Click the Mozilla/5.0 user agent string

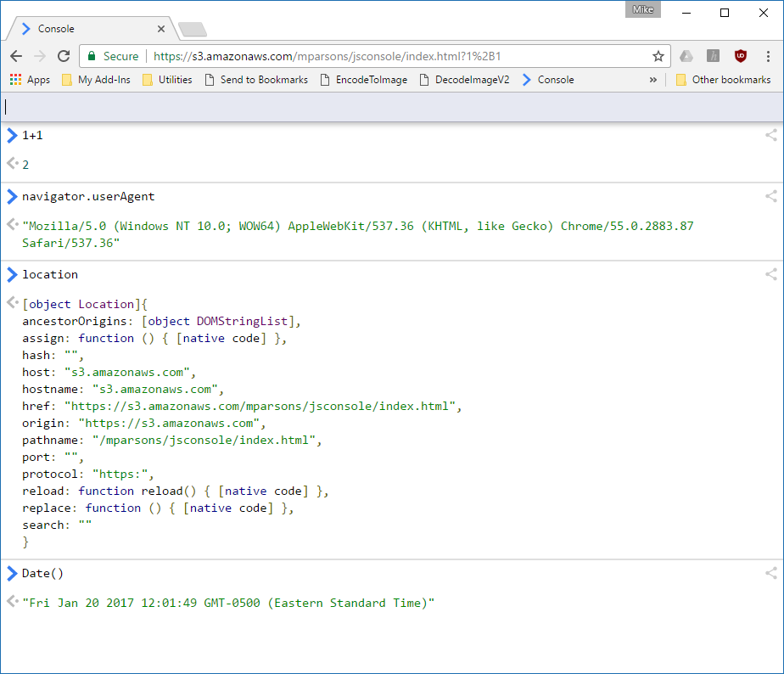tap(357, 234)
